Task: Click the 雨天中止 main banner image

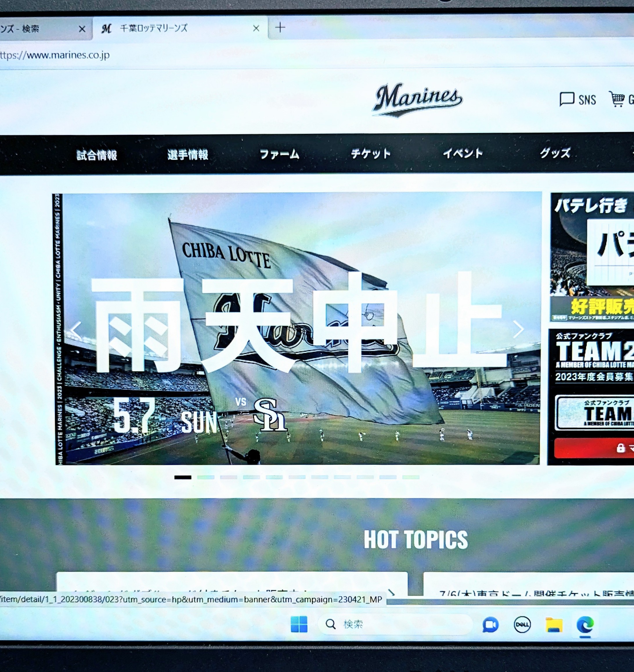Action: 297,328
